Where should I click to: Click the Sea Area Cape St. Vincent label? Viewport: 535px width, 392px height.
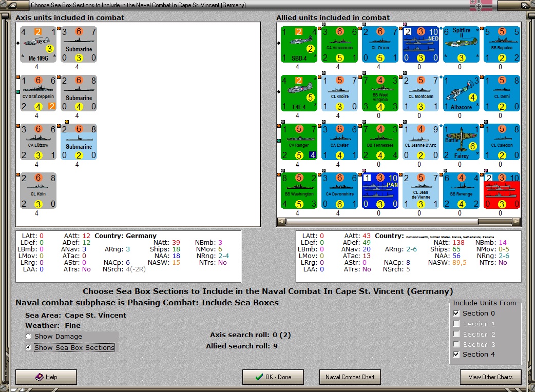click(x=76, y=316)
